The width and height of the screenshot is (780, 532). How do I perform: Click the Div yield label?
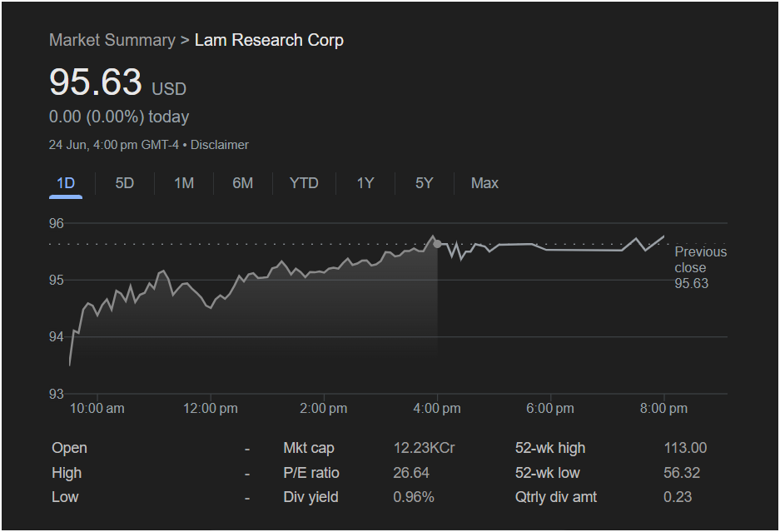point(311,497)
